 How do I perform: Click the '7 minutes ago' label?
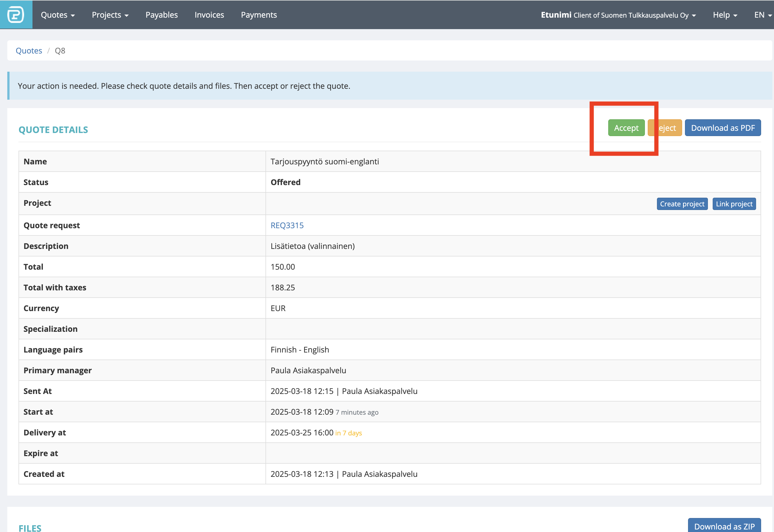coord(357,412)
